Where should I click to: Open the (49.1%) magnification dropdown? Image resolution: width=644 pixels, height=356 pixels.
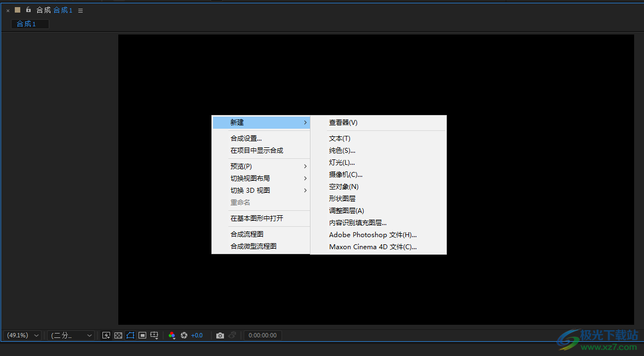tap(22, 336)
